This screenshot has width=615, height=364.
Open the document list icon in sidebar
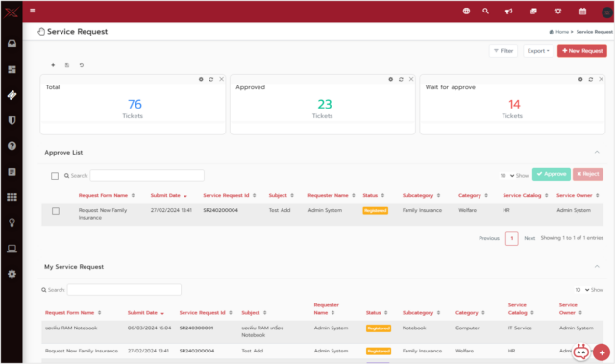point(12,172)
